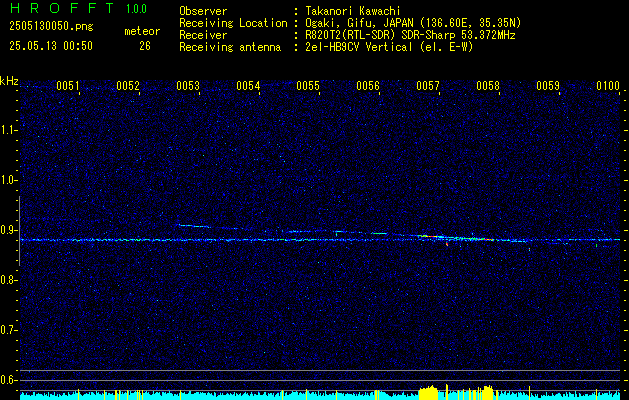The image size is (629, 400).
Task: Click the 2el-HB9CV Vertical antenna text
Action: [x=390, y=47]
